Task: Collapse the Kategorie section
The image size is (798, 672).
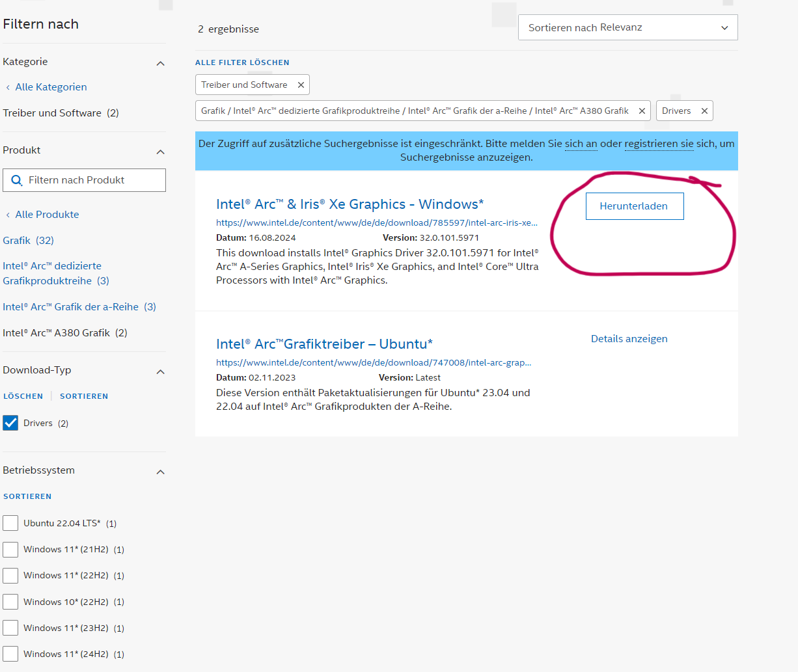Action: click(x=161, y=63)
